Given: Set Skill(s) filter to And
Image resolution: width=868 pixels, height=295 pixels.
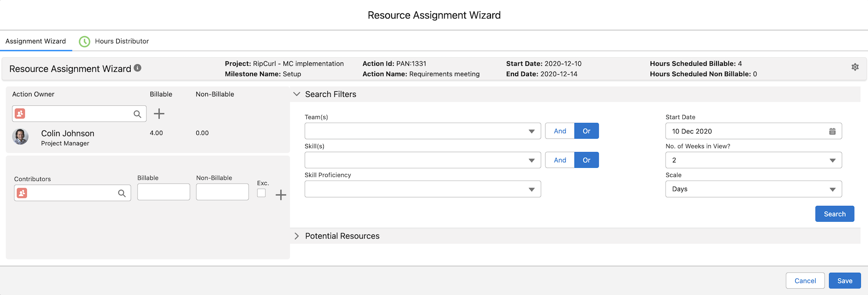Looking at the screenshot, I should [560, 160].
